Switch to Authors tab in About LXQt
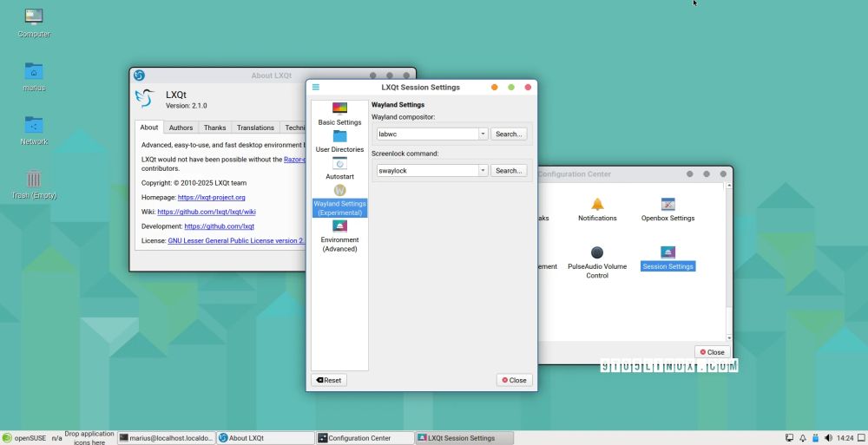The height and width of the screenshot is (445, 868). [x=181, y=128]
